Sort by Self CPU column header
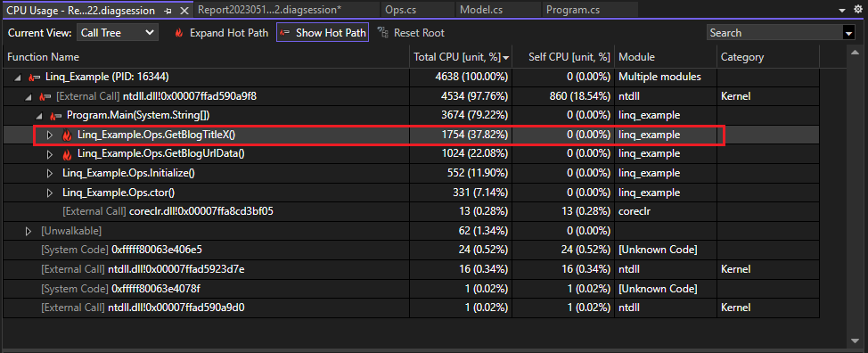Viewport: 868px width, 353px height. 563,57
